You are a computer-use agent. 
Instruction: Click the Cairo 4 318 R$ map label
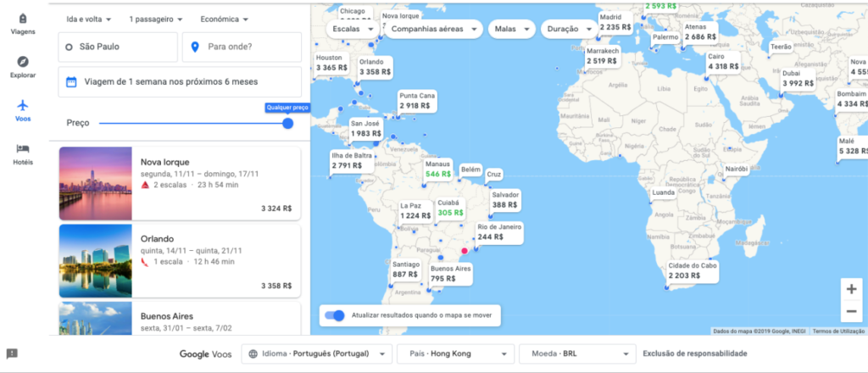(723, 61)
